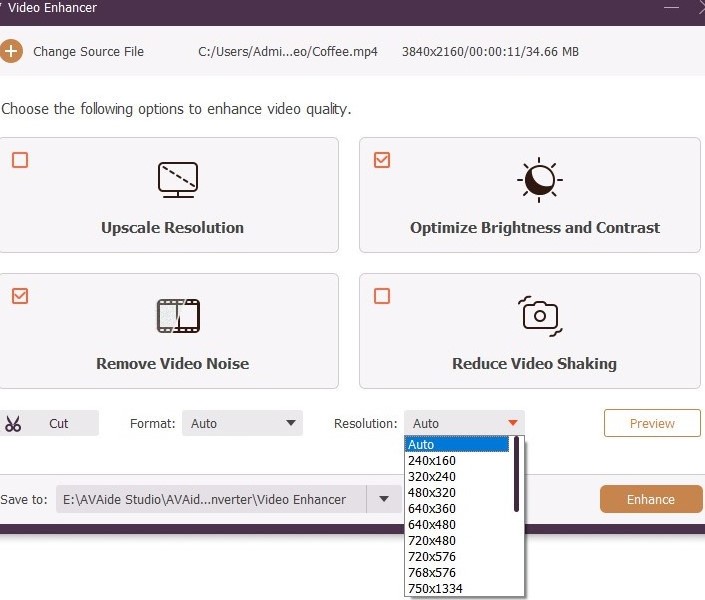705x600 pixels.
Task: Click the Preview button
Action: (x=652, y=423)
